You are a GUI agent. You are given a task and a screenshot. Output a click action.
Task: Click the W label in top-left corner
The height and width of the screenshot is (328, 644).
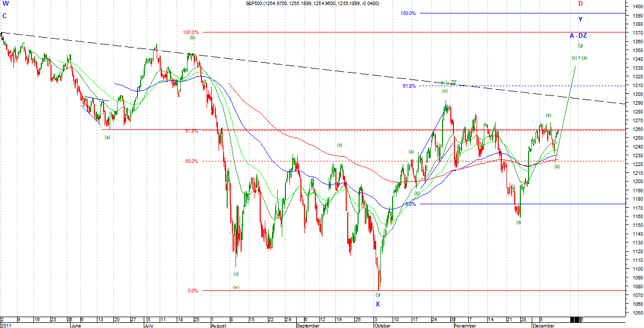(x=5, y=3)
